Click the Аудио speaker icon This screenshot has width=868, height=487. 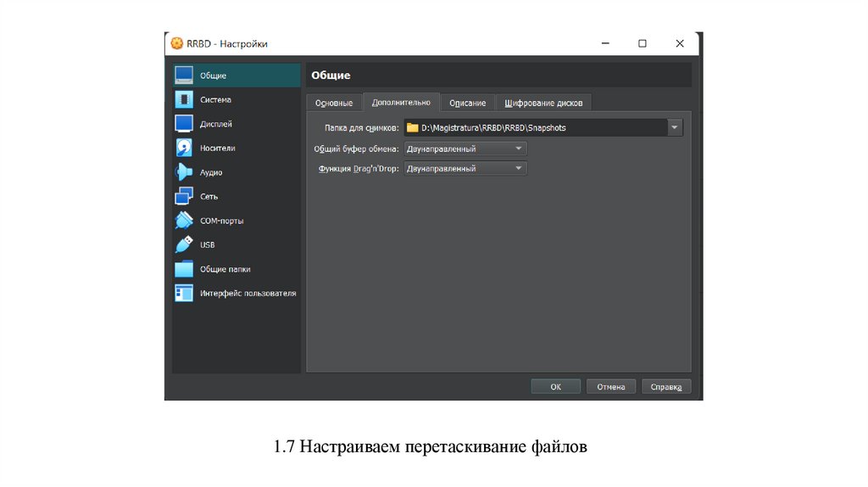point(184,172)
